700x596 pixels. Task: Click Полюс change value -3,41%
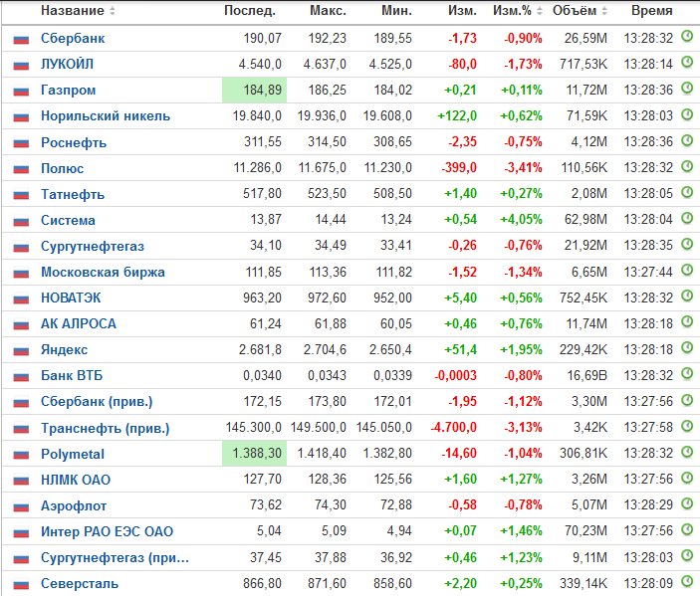[x=523, y=168]
